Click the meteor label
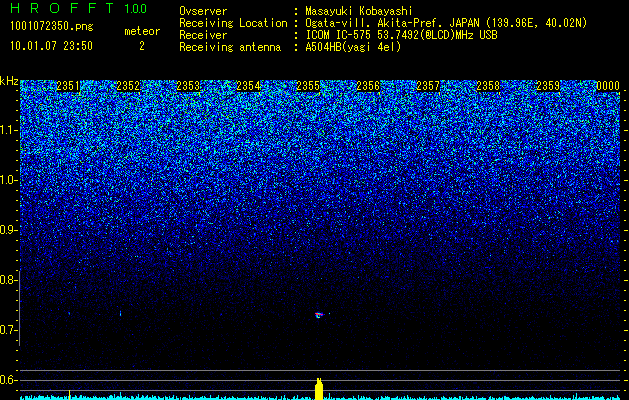 (142, 31)
